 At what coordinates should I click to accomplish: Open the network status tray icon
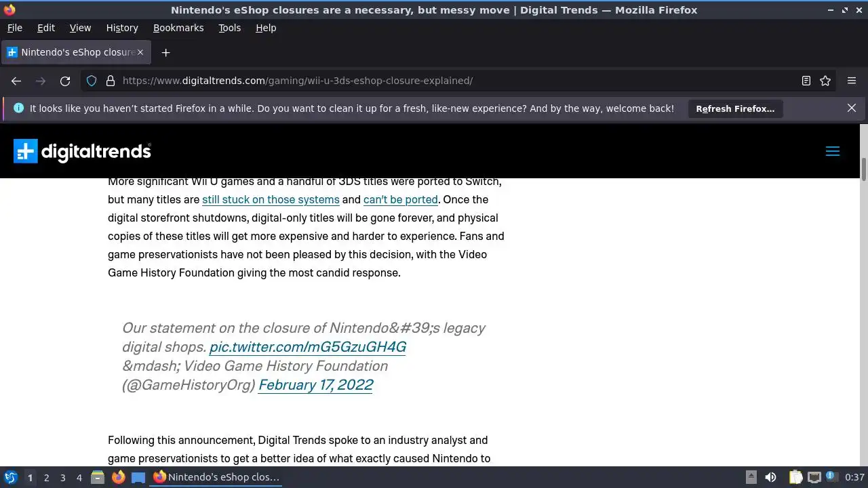coord(814,477)
